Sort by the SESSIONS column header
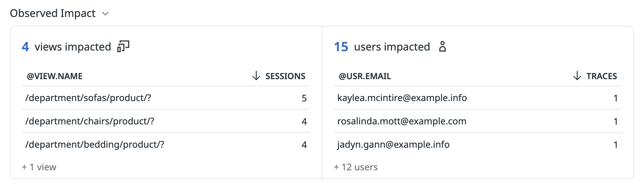The image size is (644, 188). pyautogui.click(x=285, y=76)
